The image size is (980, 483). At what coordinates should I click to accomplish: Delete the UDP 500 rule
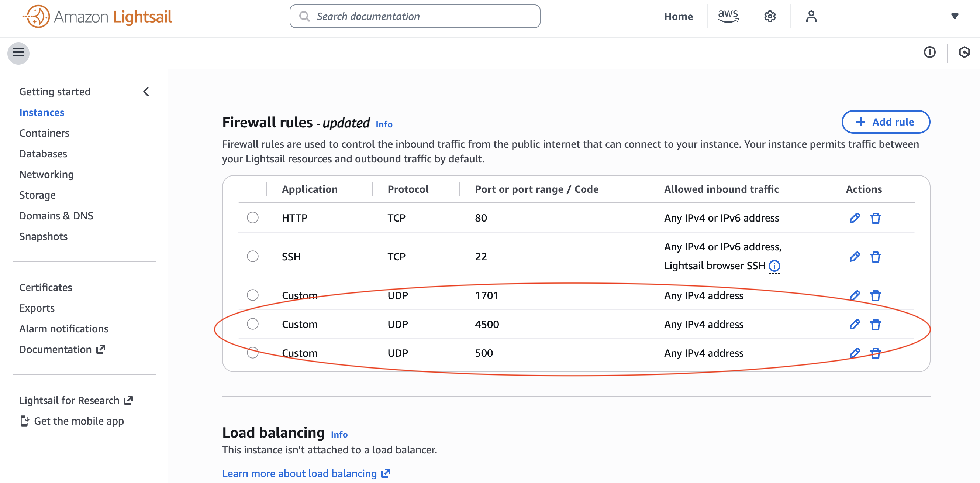875,353
